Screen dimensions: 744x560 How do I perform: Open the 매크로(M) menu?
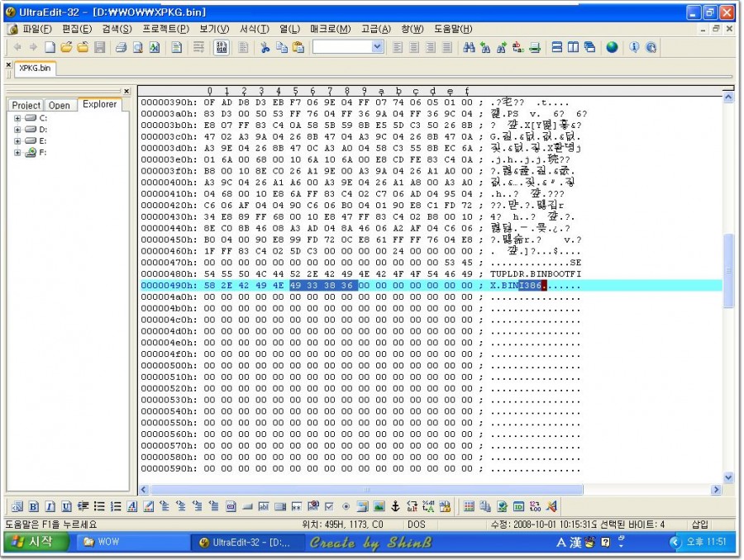point(330,29)
